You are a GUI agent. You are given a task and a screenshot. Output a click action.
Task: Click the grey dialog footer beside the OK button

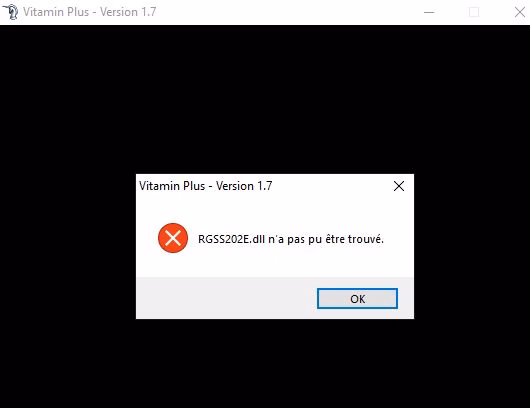pos(226,298)
